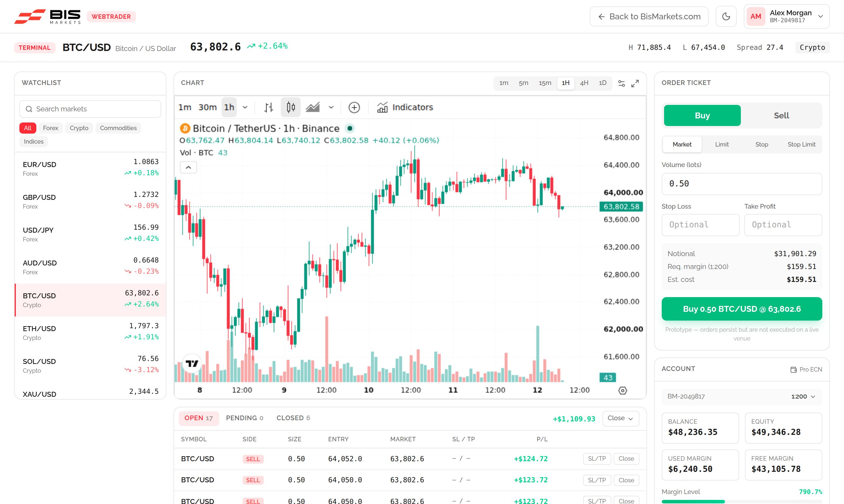This screenshot has height=504, width=844.
Task: Click into Search markets field
Action: [90, 109]
